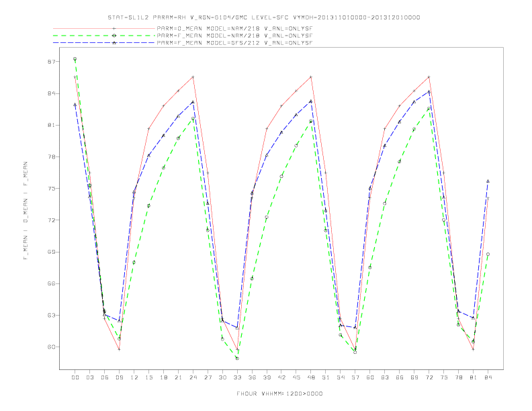Click x-axis forecast hour label 84
The width and height of the screenshot is (532, 411).
488,377
